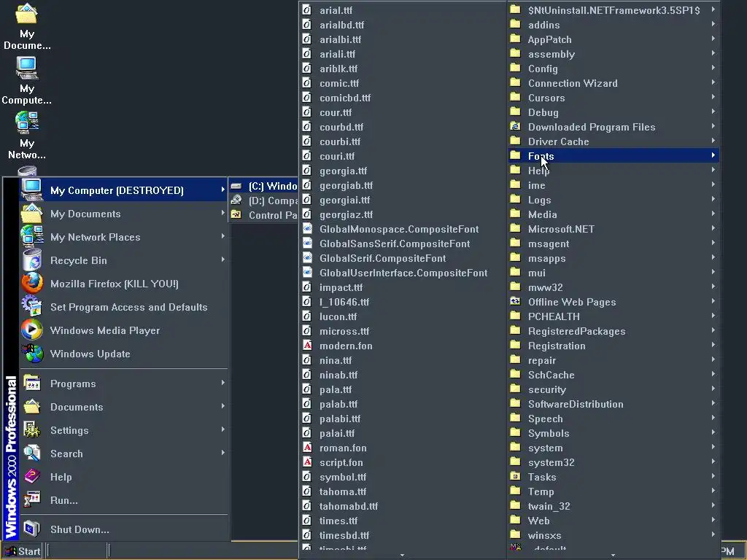
Task: Expand the addins folder submenu arrow
Action: (713, 24)
